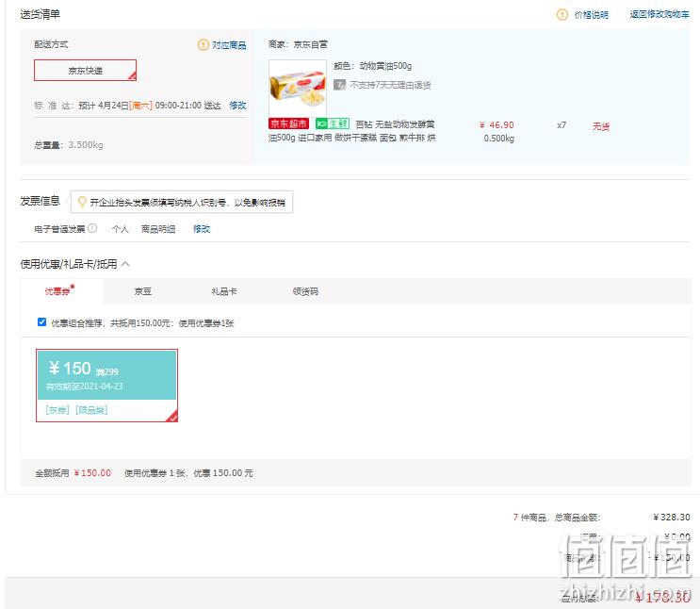
Task: Collapse the 使用优惠/礼品卡/抵用 section
Action: point(125,264)
